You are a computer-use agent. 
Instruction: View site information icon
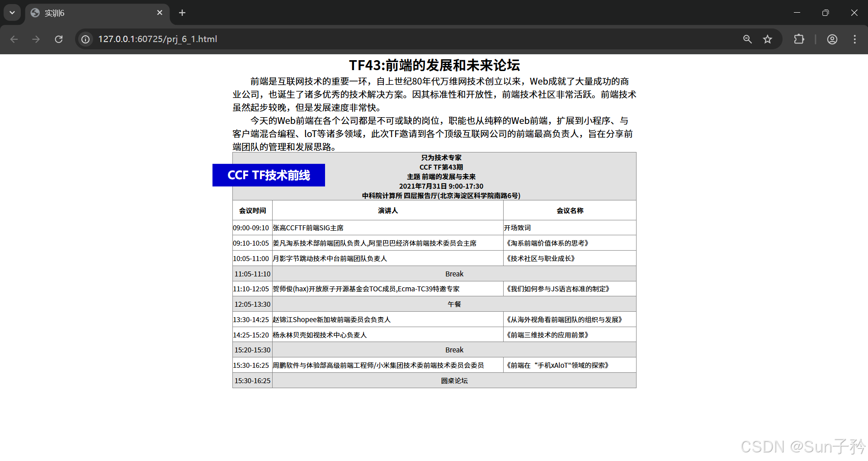(85, 39)
